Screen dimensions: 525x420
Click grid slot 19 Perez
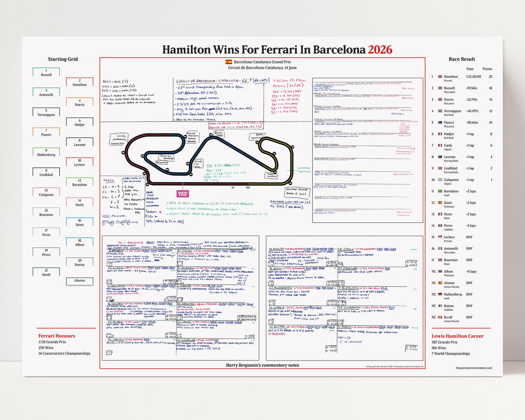point(46,253)
